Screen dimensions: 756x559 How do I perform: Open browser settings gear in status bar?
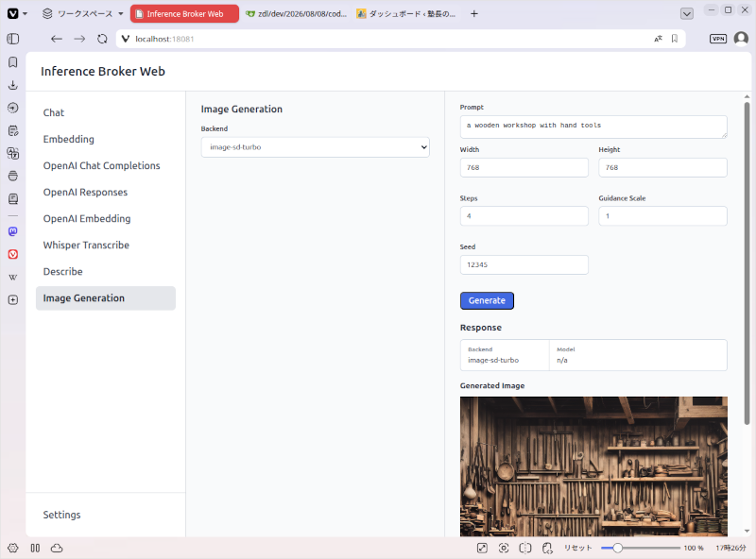[13, 548]
